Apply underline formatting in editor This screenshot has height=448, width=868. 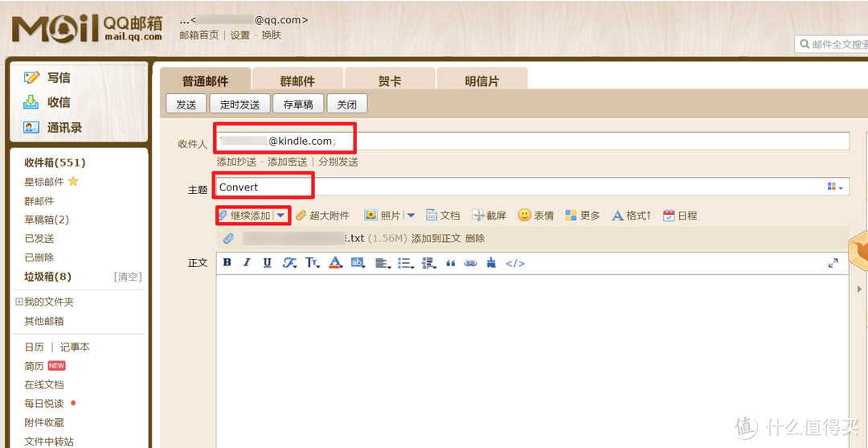(268, 263)
